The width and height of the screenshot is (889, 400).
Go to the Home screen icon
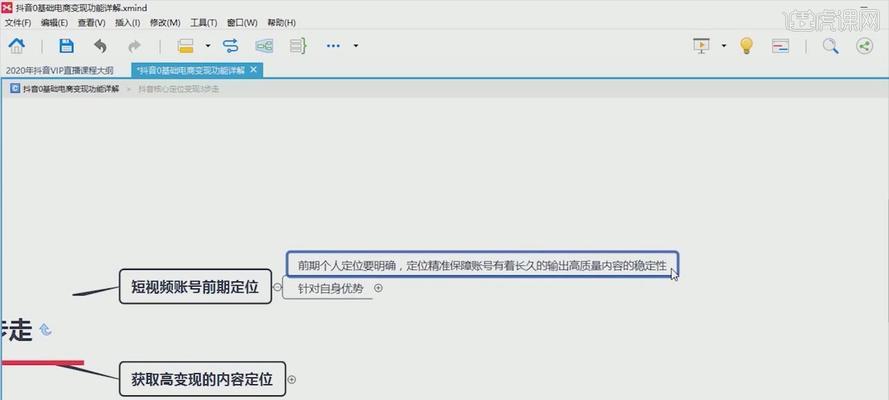click(16, 45)
